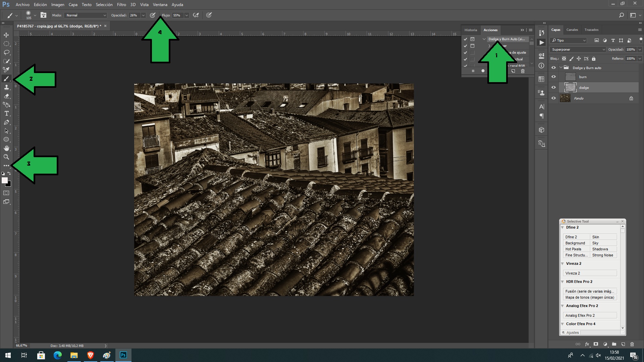Select the Paint Bucket tool
Viewport: 644px width, 362px height.
(6, 105)
